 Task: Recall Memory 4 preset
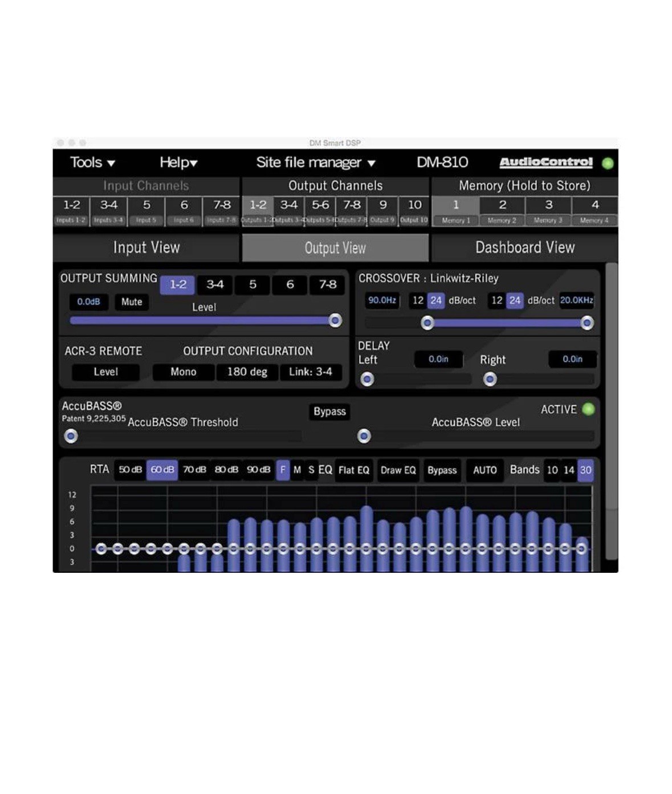click(x=594, y=211)
